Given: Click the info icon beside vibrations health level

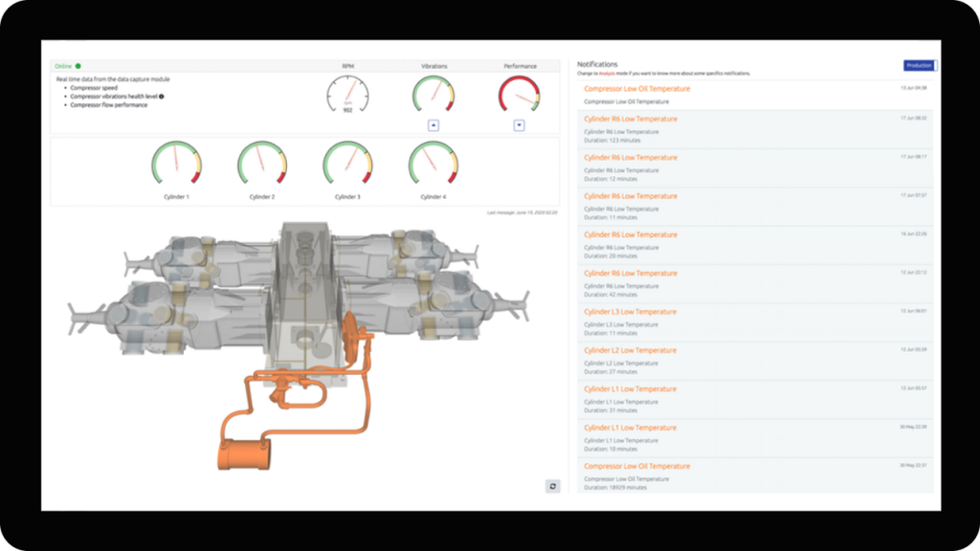Looking at the screenshot, I should [x=161, y=96].
